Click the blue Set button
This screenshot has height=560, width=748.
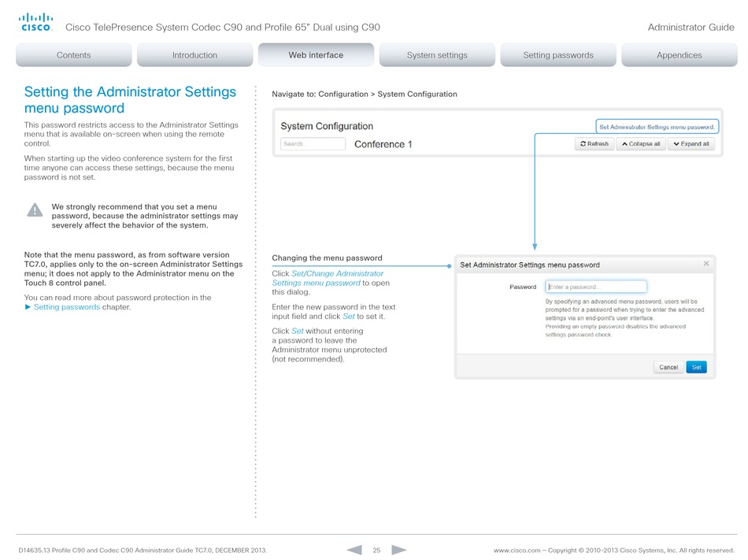coord(696,367)
